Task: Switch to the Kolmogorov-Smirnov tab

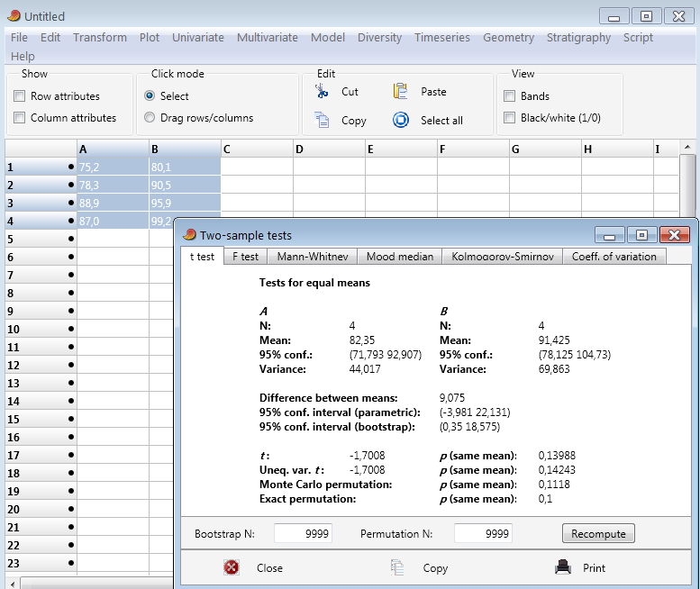Action: pos(503,257)
